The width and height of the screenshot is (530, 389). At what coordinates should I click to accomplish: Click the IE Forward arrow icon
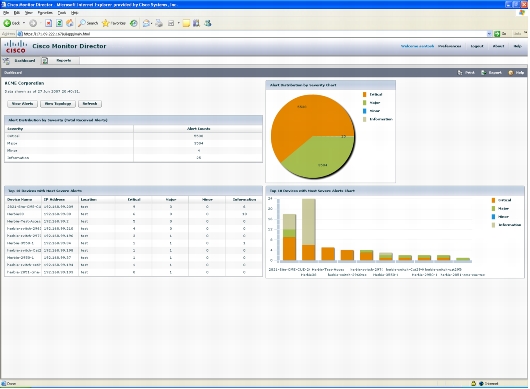click(33, 23)
